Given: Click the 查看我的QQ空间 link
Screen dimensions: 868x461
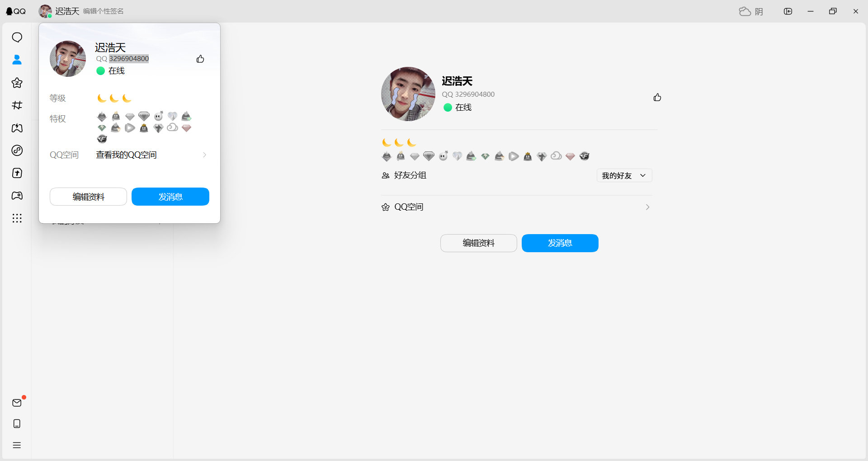Looking at the screenshot, I should coord(127,155).
